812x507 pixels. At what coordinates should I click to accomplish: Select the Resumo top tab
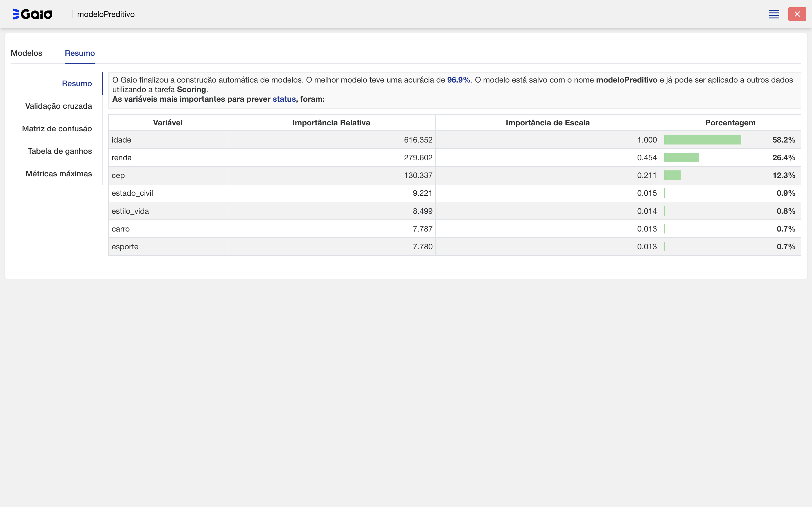tap(80, 53)
